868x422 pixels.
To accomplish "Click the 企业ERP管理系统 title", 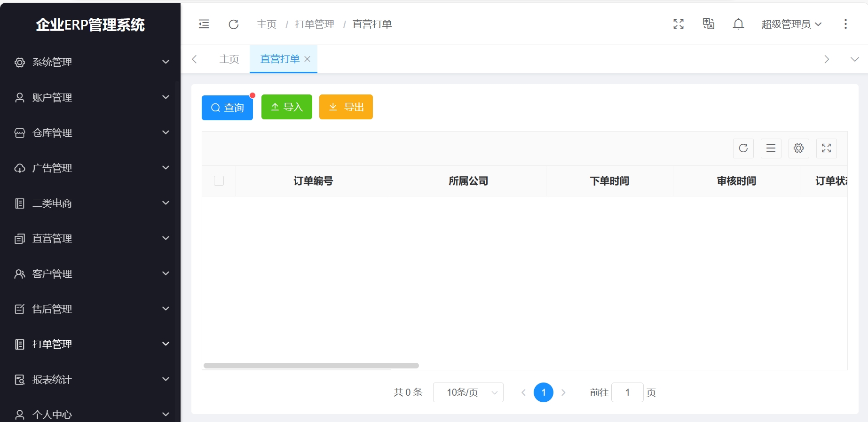I will [90, 24].
